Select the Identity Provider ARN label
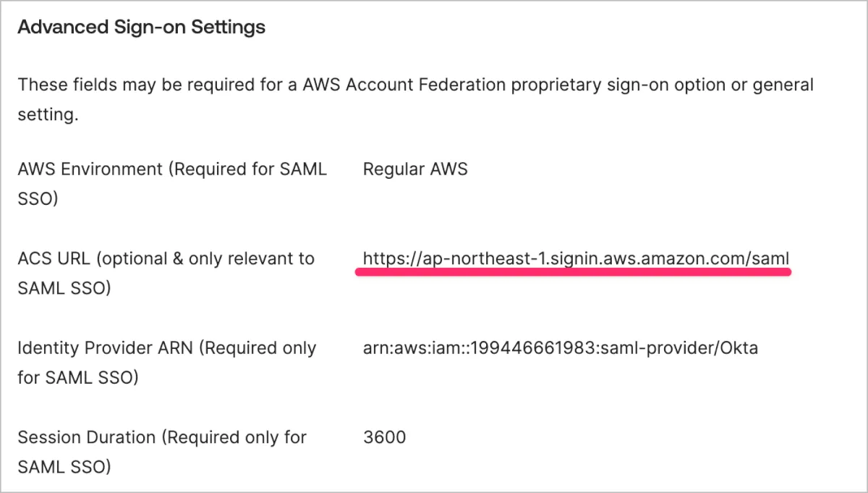The height and width of the screenshot is (493, 868). point(166,362)
